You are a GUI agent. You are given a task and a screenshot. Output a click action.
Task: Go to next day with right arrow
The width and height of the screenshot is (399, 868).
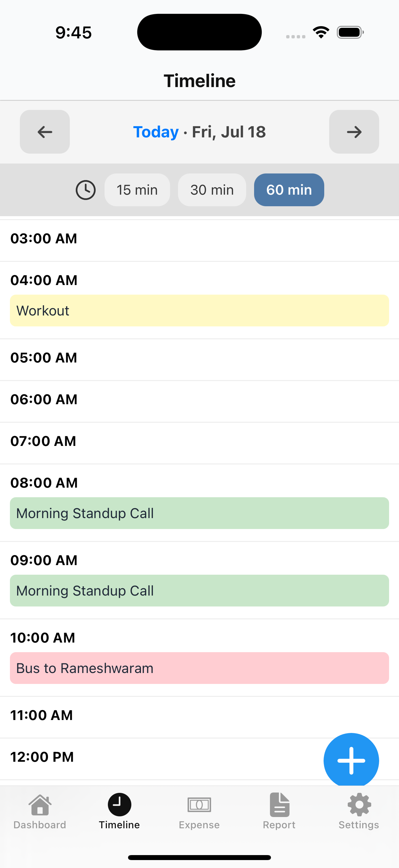[354, 132]
